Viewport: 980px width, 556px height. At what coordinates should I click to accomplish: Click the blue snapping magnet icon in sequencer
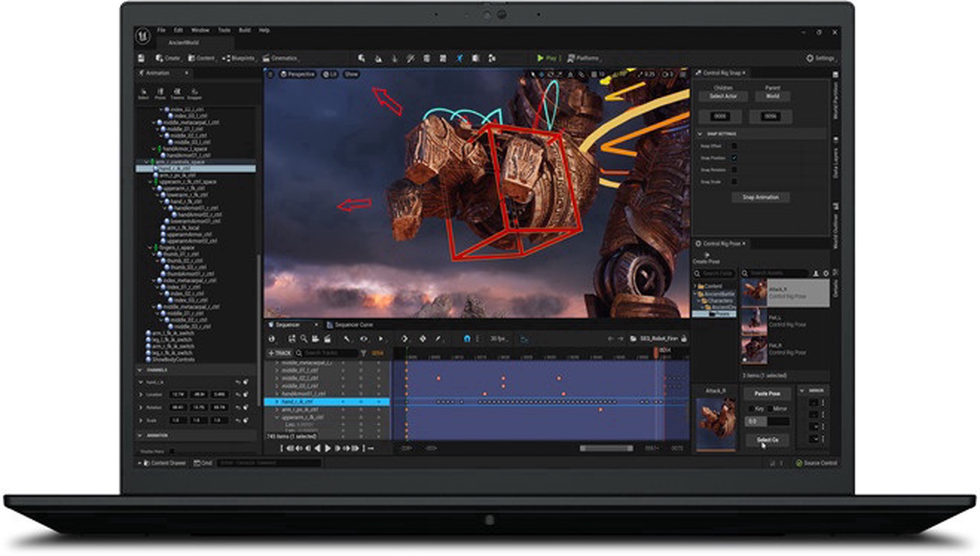tap(466, 339)
